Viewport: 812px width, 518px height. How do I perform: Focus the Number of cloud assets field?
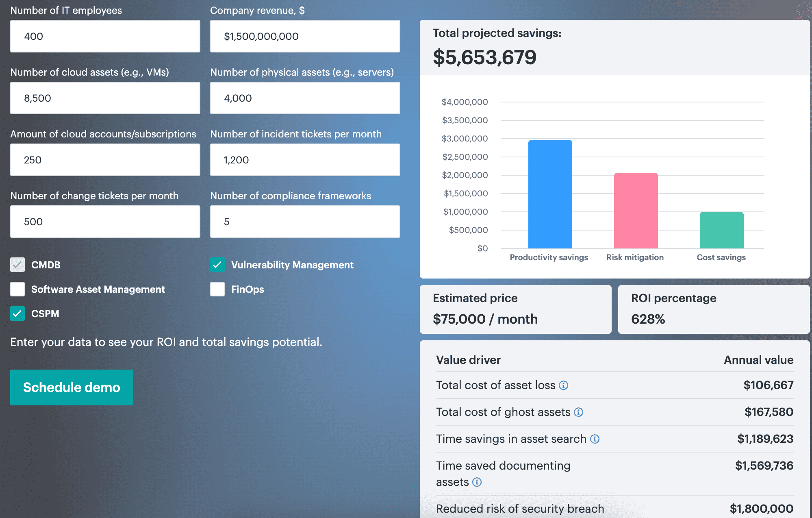pyautogui.click(x=105, y=98)
